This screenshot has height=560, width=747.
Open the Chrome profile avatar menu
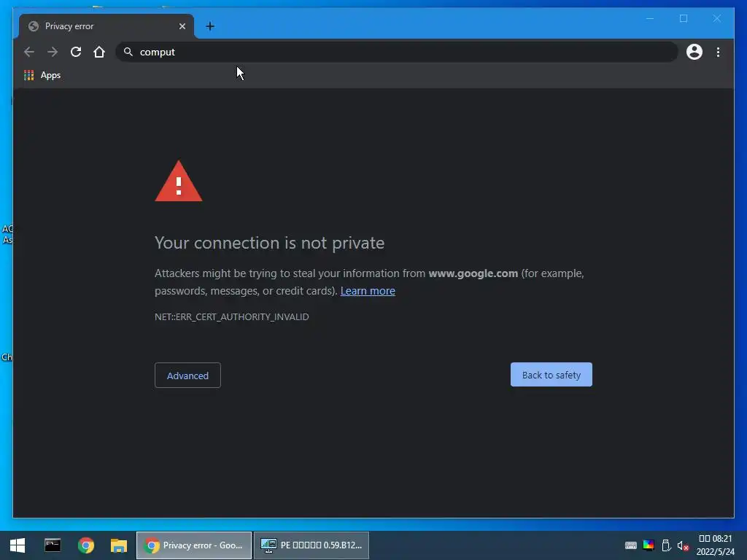click(694, 52)
